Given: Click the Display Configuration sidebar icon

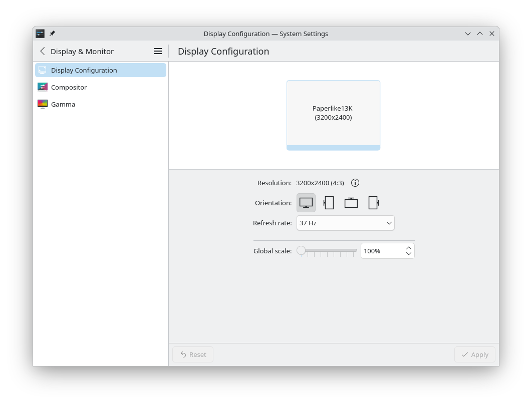Looking at the screenshot, I should pos(43,70).
